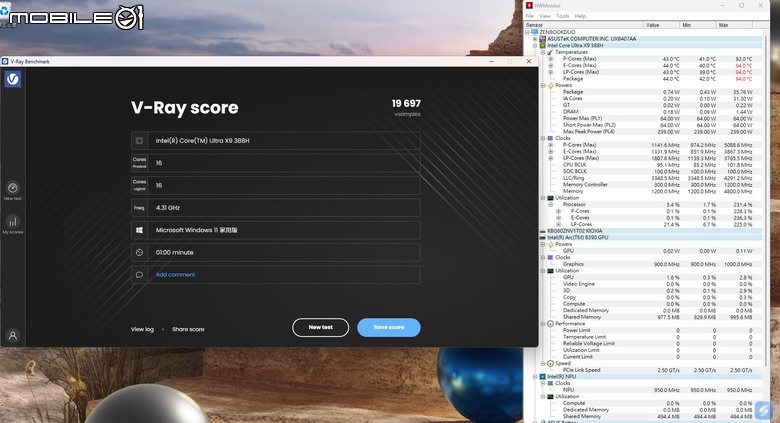Select the Package temperature row in HWMonitor

(648, 79)
